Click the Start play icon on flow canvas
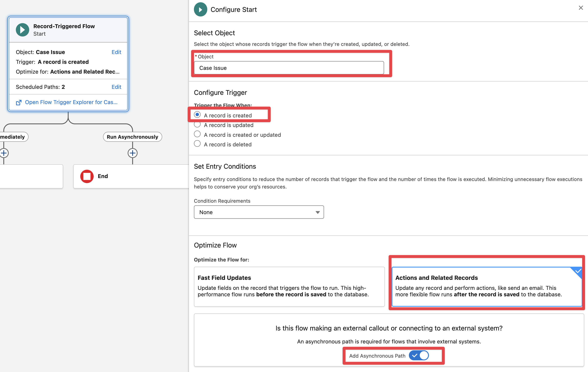Image resolution: width=588 pixels, height=372 pixels. click(x=23, y=30)
